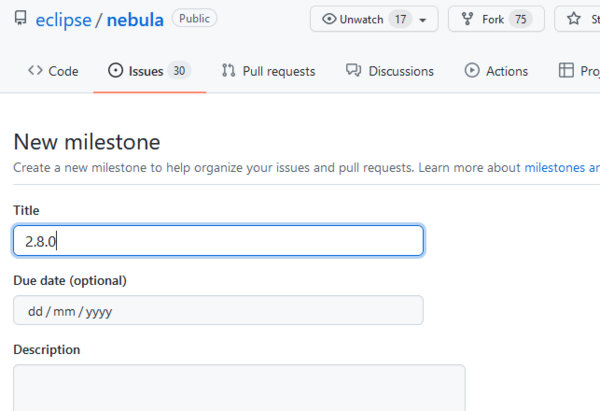
Task: Click the Title field containing 2.8.0
Action: coord(218,241)
